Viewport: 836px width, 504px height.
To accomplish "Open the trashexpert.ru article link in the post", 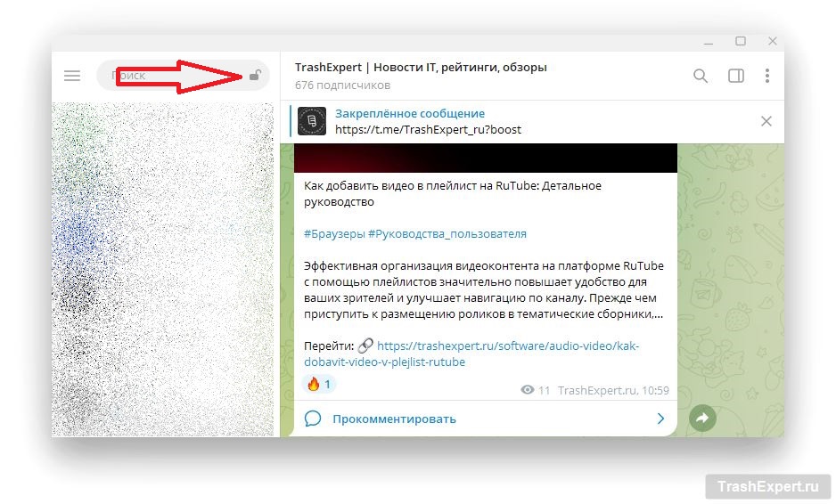I will click(x=508, y=346).
